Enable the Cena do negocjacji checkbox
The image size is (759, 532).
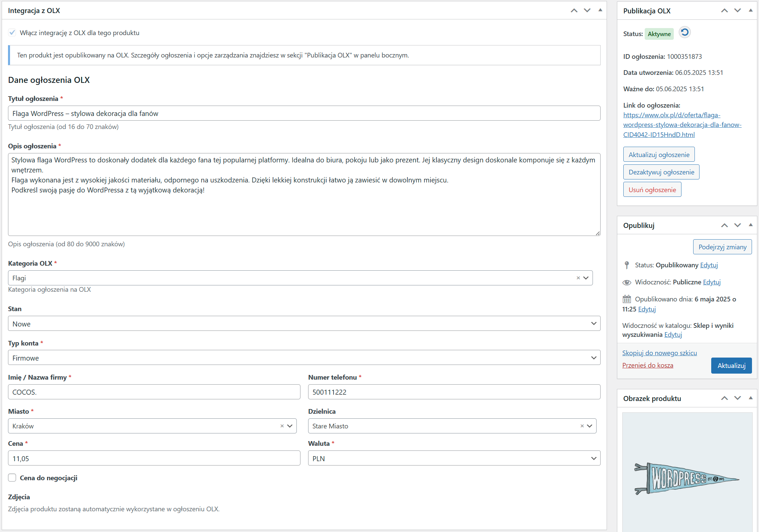tap(12, 478)
